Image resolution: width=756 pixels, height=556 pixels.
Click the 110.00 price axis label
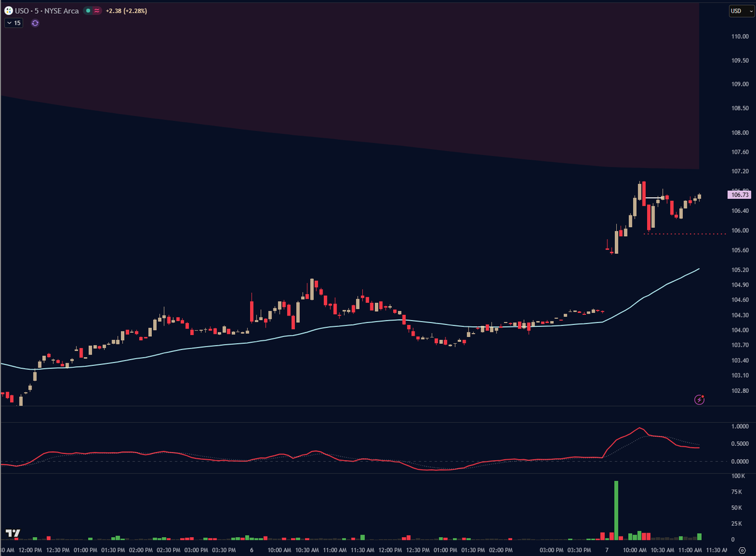click(740, 36)
